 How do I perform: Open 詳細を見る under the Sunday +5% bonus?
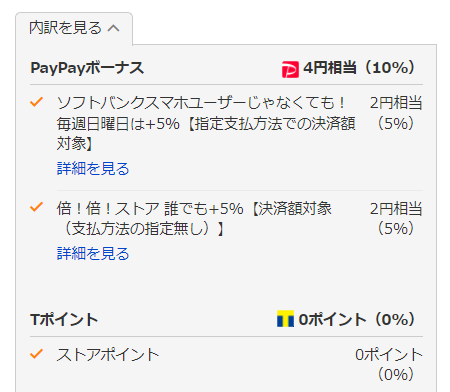pos(93,168)
